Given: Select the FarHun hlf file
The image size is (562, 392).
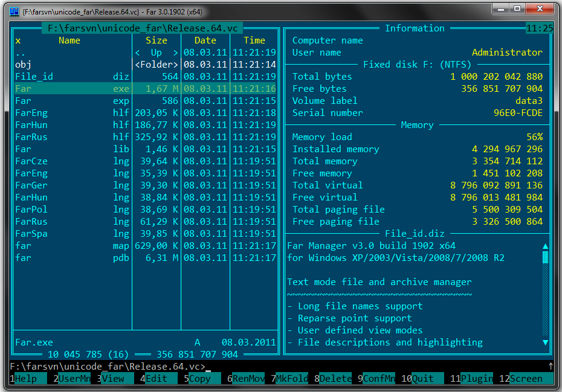Looking at the screenshot, I should point(145,125).
